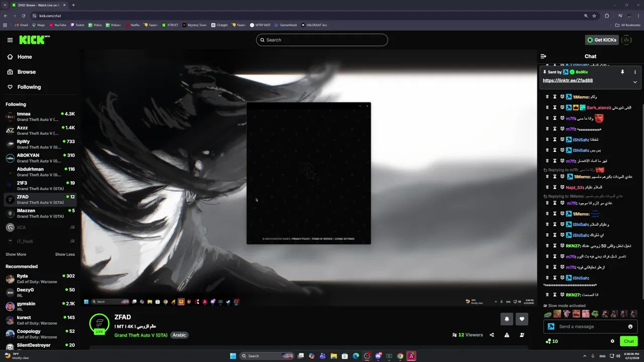Unpin the BotRix pinned message
644x362 pixels.
pyautogui.click(x=622, y=72)
